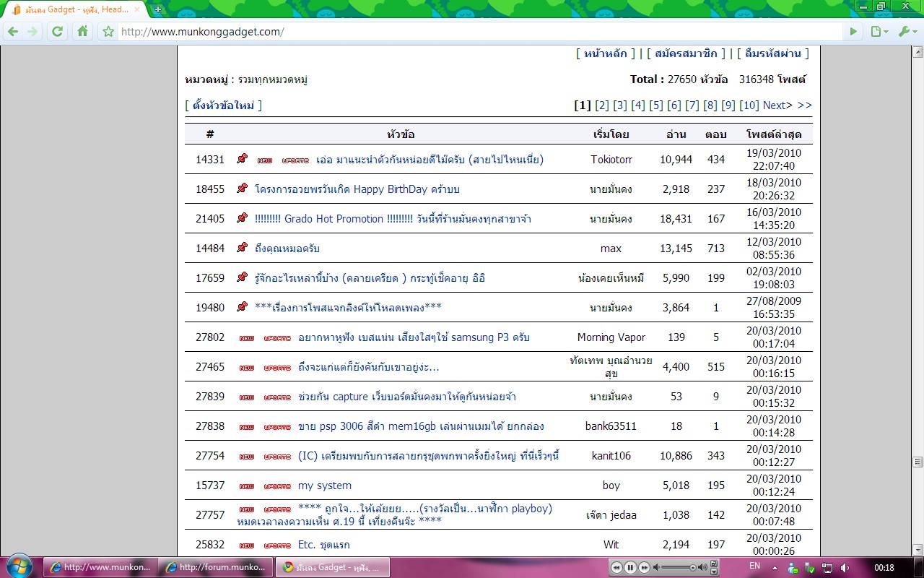The image size is (924, 578).
Task: Click the network icon in system tray
Action: click(827, 568)
